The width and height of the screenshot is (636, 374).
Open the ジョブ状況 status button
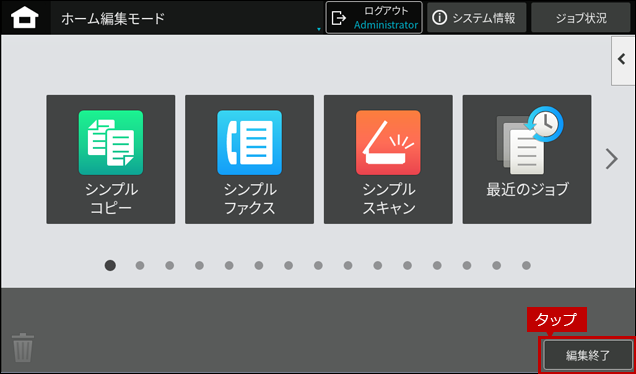581,18
